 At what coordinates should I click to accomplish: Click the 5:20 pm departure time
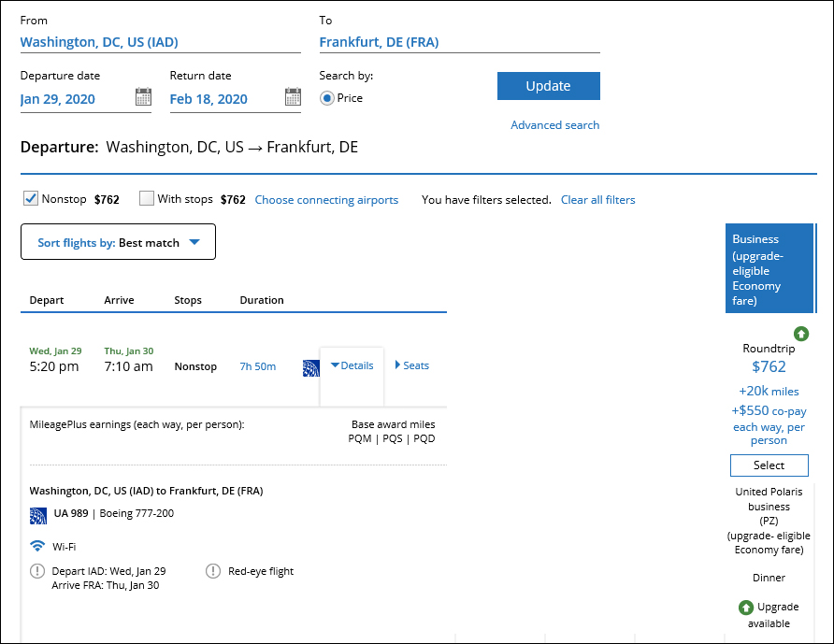point(53,366)
